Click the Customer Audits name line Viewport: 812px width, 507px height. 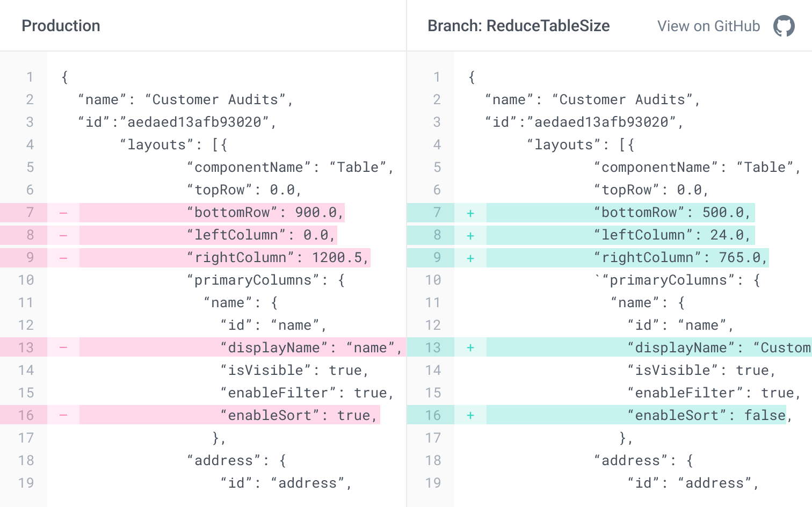click(x=185, y=99)
